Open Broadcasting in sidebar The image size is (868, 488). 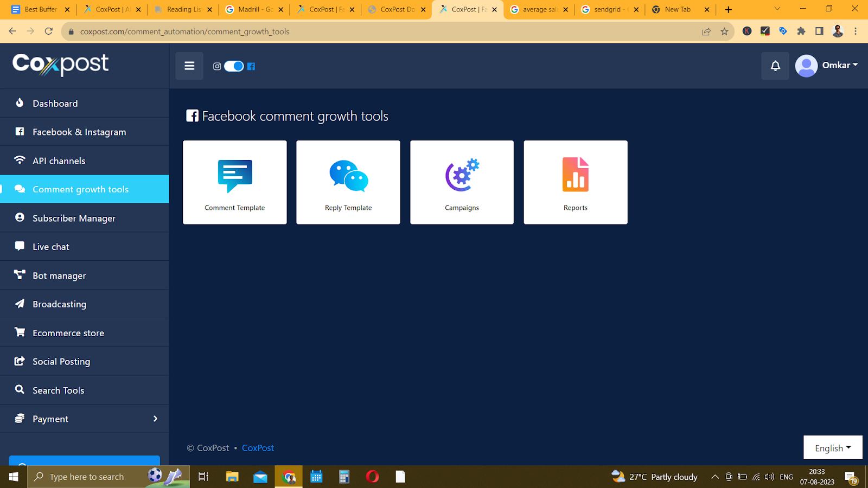coord(85,304)
